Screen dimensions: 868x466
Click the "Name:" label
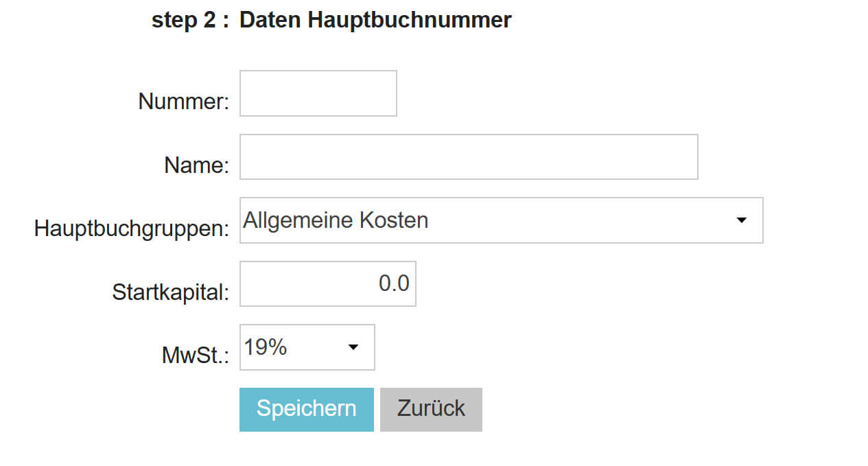(x=196, y=165)
